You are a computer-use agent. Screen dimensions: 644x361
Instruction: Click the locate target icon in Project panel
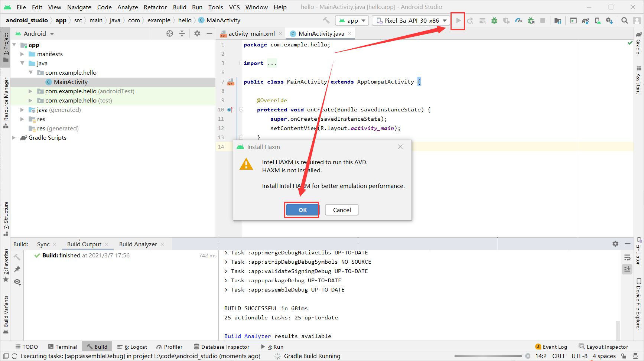pos(170,33)
